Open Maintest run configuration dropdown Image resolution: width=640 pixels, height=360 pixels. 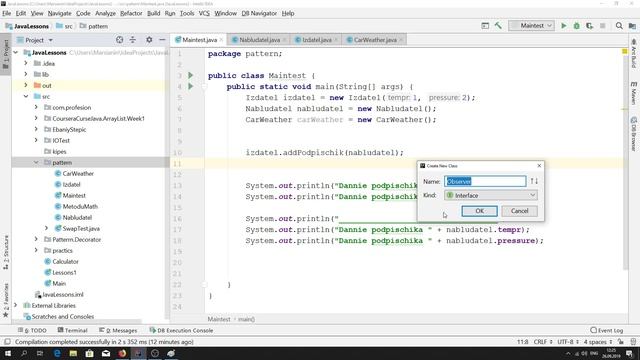click(x=531, y=26)
